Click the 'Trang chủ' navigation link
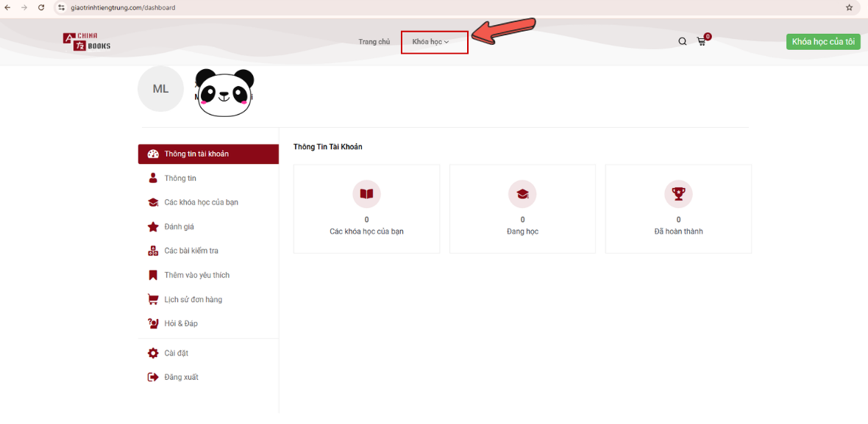This screenshot has width=868, height=424. point(374,42)
